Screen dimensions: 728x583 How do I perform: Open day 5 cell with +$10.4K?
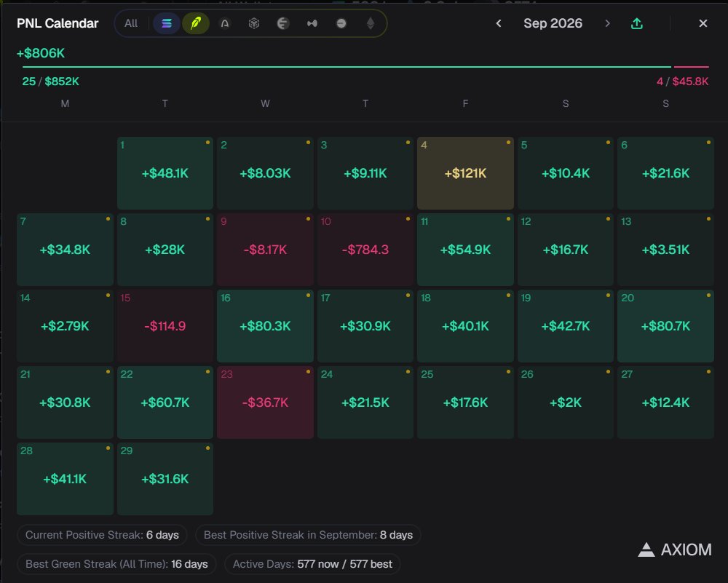tap(566, 173)
